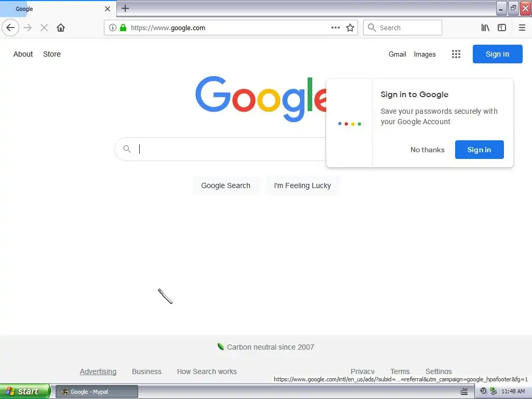Open How Search works footer link
Screen dimensions: 532x399
click(x=207, y=371)
